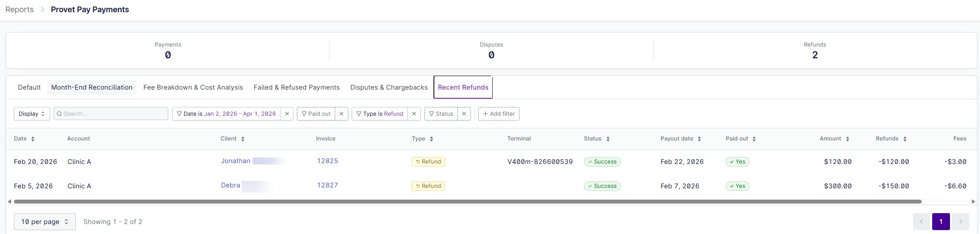The image size is (980, 234).
Task: Click terminal V400m-826600539
Action: [540, 162]
